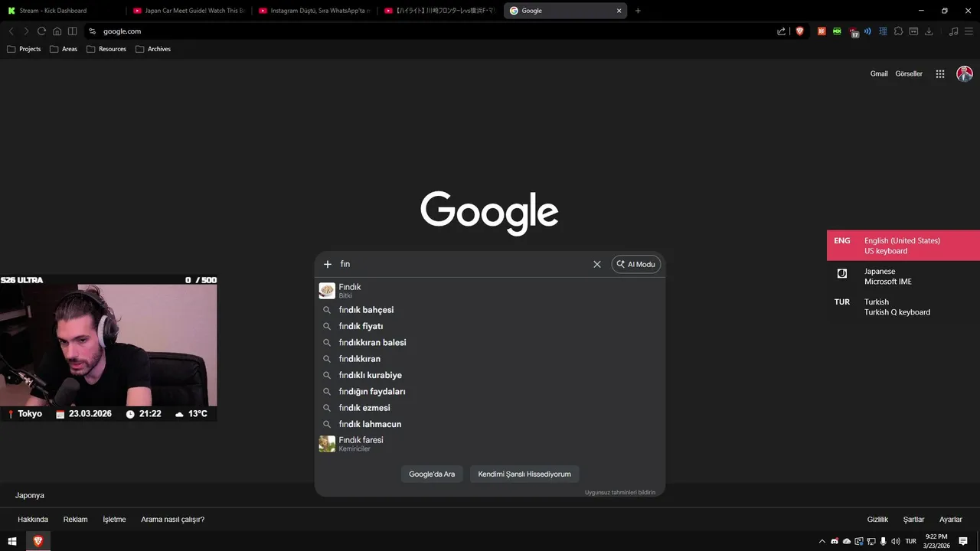Image resolution: width=980 pixels, height=551 pixels.
Task: Switch to Japan Car Meet Guide tab
Action: 188,11
